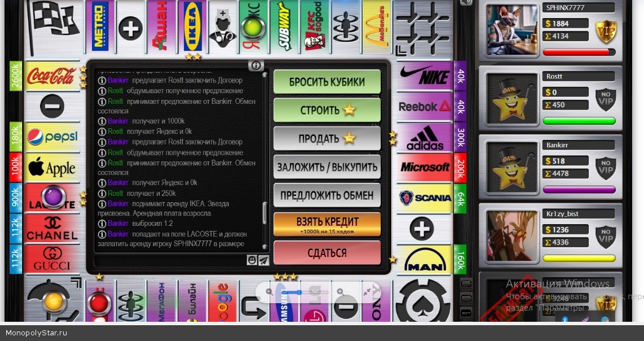Click the ВЗЯТЬ КРЕДИТ button
Screen dimensions: 644x341
(327, 224)
